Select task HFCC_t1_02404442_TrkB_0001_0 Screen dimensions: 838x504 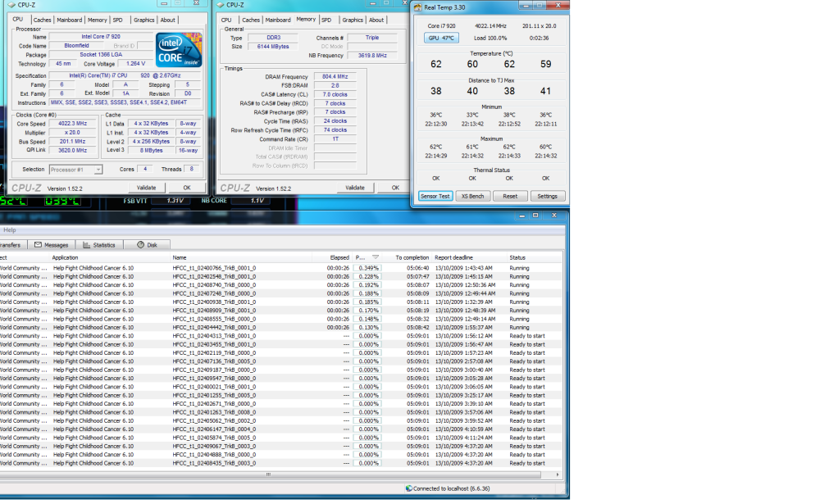[x=214, y=327]
